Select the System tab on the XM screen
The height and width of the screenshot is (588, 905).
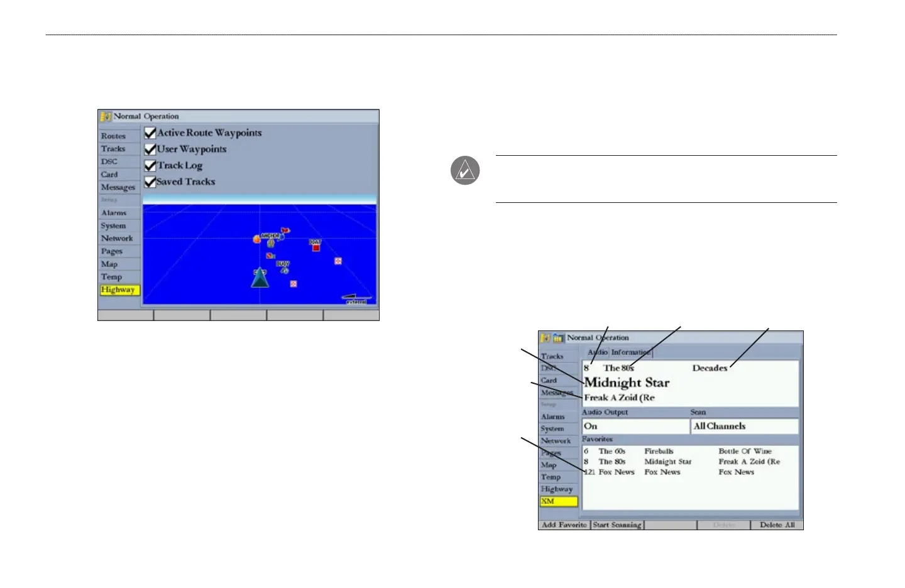click(559, 428)
